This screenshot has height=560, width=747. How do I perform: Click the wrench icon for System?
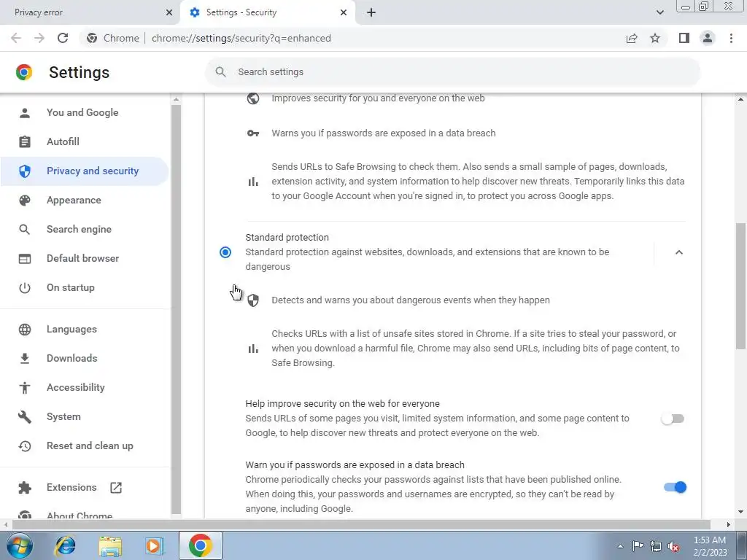coord(24,416)
